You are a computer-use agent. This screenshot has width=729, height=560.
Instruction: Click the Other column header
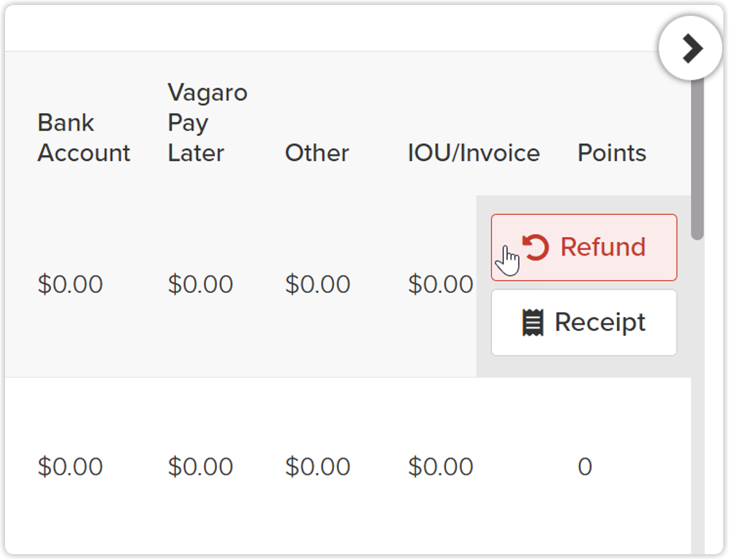317,153
